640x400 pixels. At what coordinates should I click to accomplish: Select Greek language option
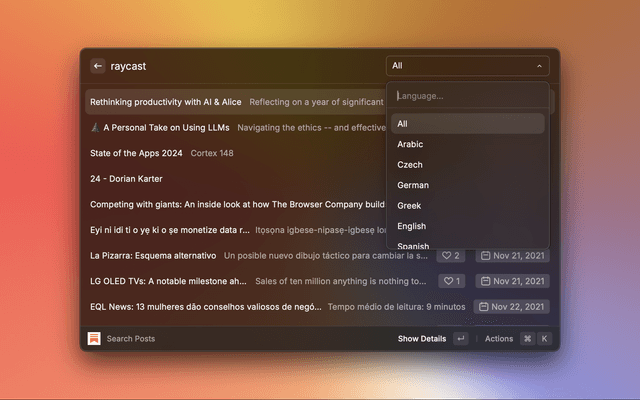(410, 206)
